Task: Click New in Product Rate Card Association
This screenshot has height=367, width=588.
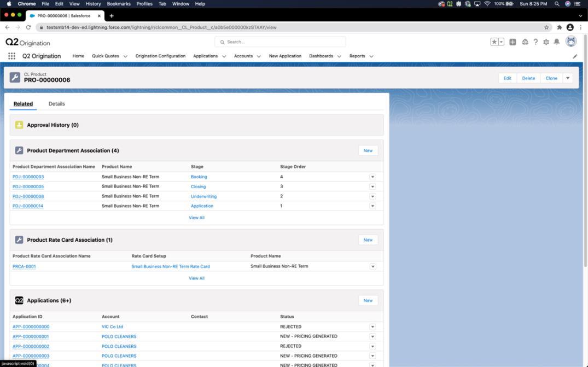Action: coord(368,240)
